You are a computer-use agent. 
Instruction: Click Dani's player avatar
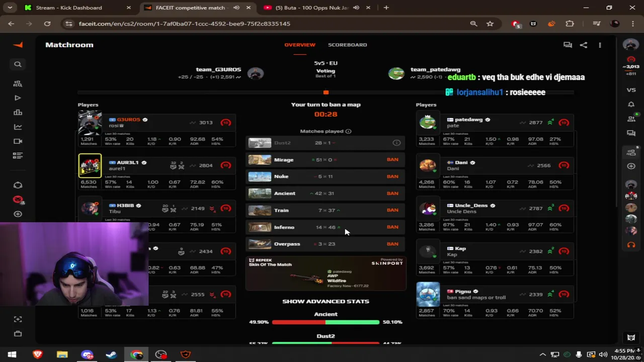[428, 166]
